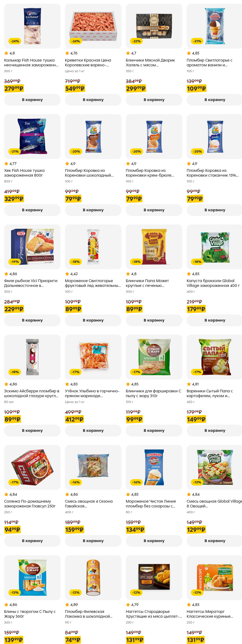Screen dimensions: 242x644
Task: Open Мороженое Чистая Линия title link
Action: tap(151, 504)
